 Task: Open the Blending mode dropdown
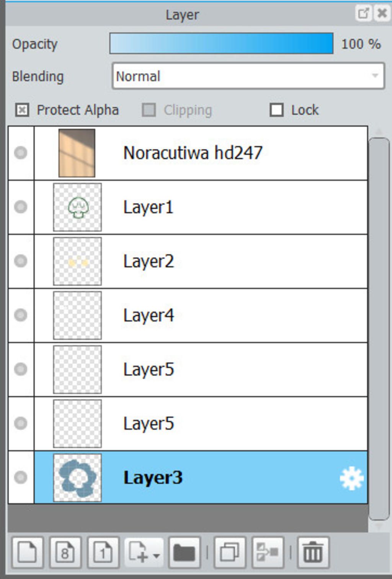point(248,76)
